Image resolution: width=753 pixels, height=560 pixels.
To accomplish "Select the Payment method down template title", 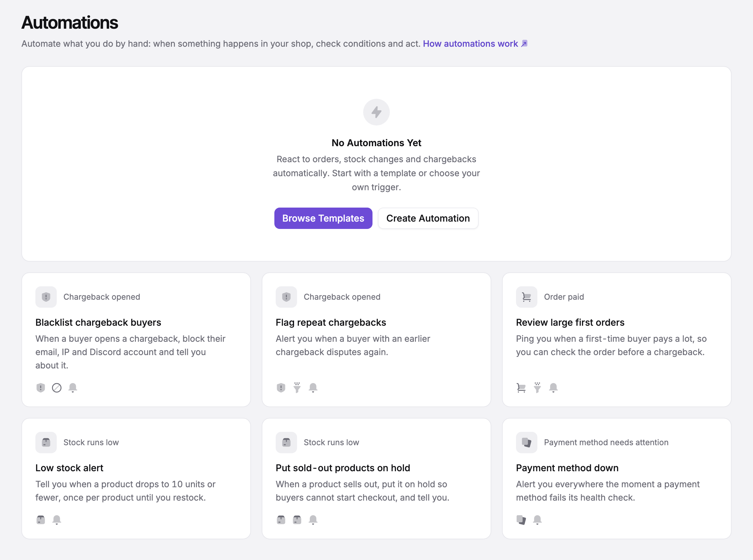I will pos(567,468).
